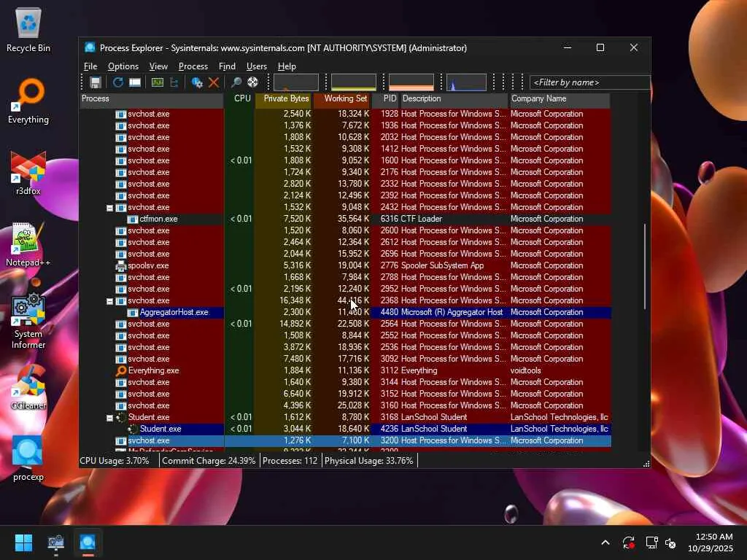Viewport: 747px width, 560px height.
Task: Open the CCleaner desktop shortcut
Action: pyautogui.click(x=28, y=386)
